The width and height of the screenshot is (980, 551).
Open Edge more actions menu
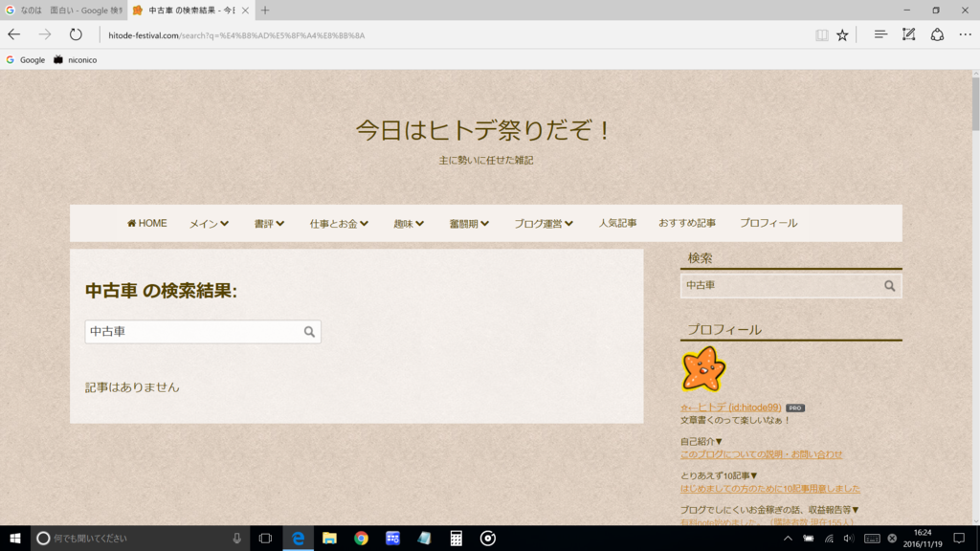point(965,35)
